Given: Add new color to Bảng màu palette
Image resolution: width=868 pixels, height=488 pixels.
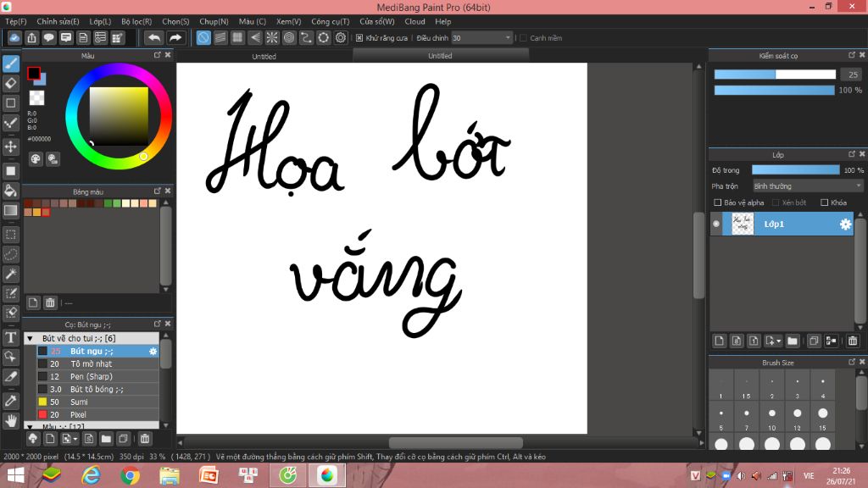Looking at the screenshot, I should [33, 302].
